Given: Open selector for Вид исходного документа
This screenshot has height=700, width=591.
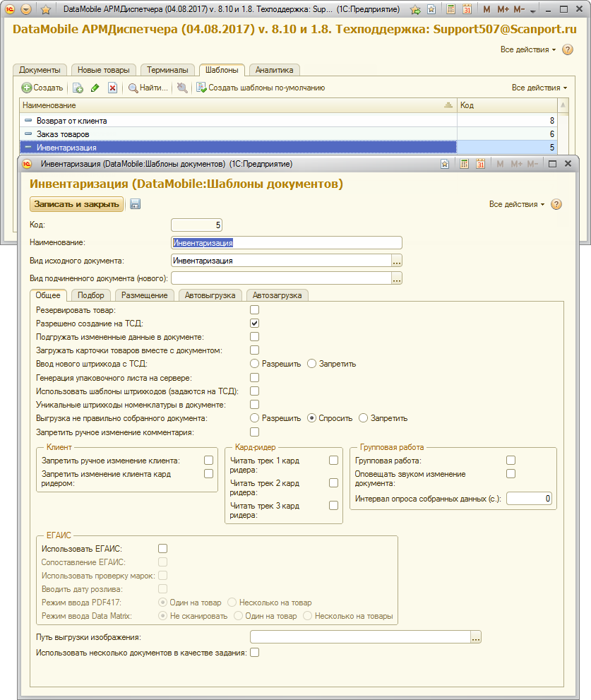Looking at the screenshot, I should click(x=397, y=261).
